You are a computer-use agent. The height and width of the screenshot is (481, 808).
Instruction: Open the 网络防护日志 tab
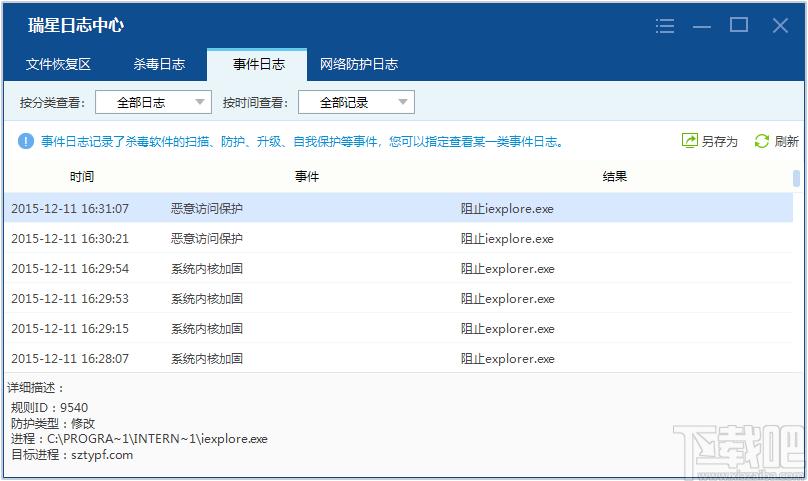point(359,64)
